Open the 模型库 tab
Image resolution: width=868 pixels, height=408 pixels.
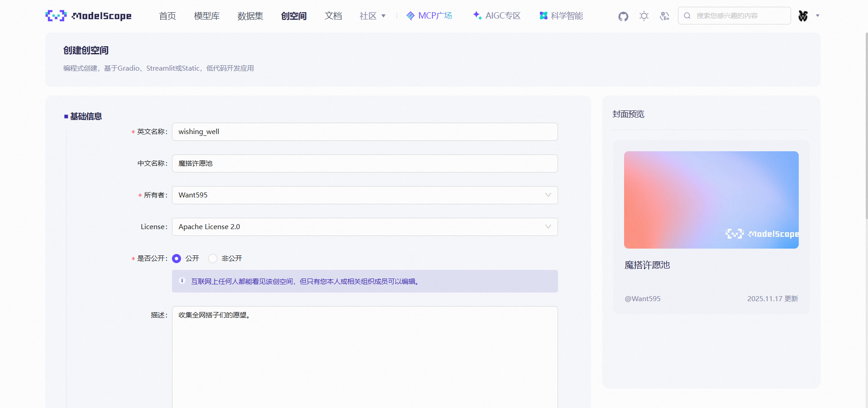[x=207, y=16]
